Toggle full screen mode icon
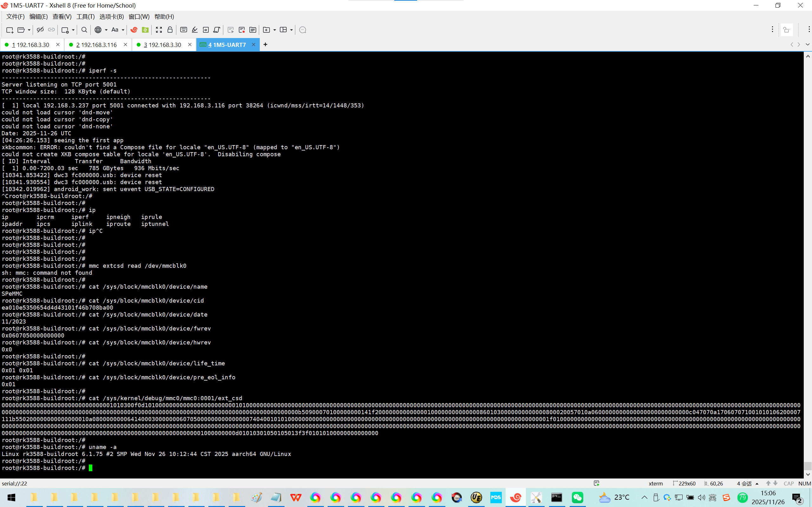This screenshot has width=812, height=507. [159, 30]
